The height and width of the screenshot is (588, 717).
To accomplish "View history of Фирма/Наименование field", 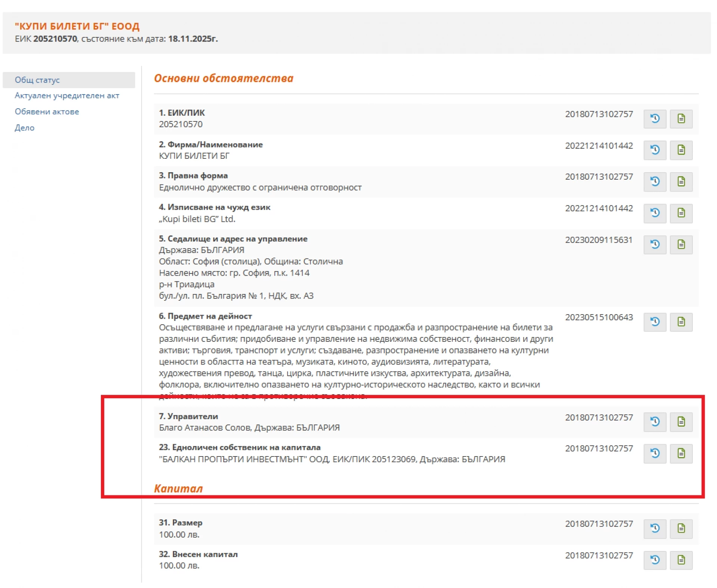I will pos(655,150).
